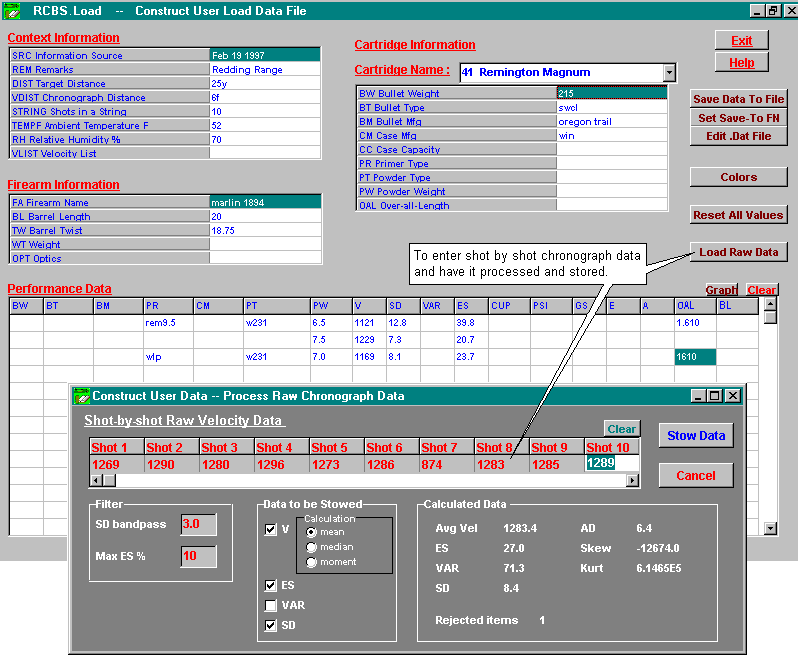Screen dimensions: 800x658
Task: Click Clear above the performance data table
Action: pyautogui.click(x=761, y=290)
